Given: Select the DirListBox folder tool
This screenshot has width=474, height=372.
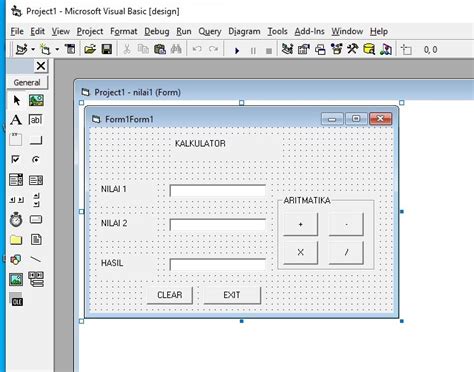Looking at the screenshot, I should (16, 239).
